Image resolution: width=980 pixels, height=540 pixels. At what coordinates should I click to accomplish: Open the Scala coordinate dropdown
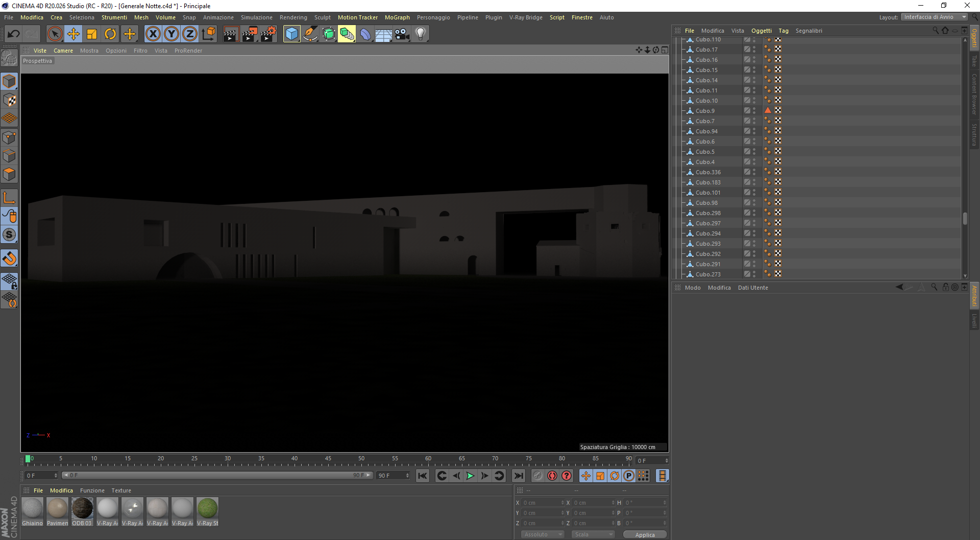tap(593, 534)
